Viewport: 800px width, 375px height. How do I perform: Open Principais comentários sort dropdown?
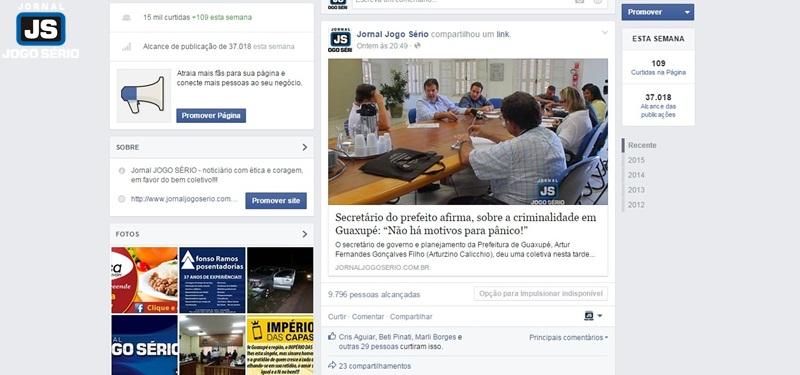coord(568,337)
